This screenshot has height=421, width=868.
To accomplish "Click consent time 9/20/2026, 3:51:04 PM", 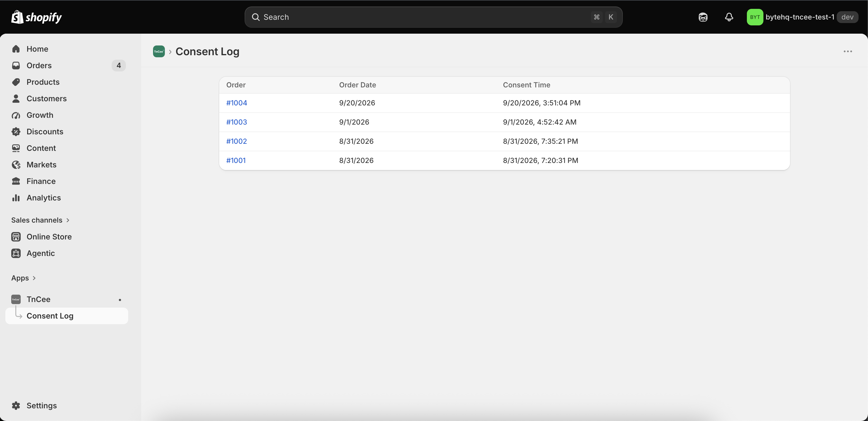I will coord(542,103).
